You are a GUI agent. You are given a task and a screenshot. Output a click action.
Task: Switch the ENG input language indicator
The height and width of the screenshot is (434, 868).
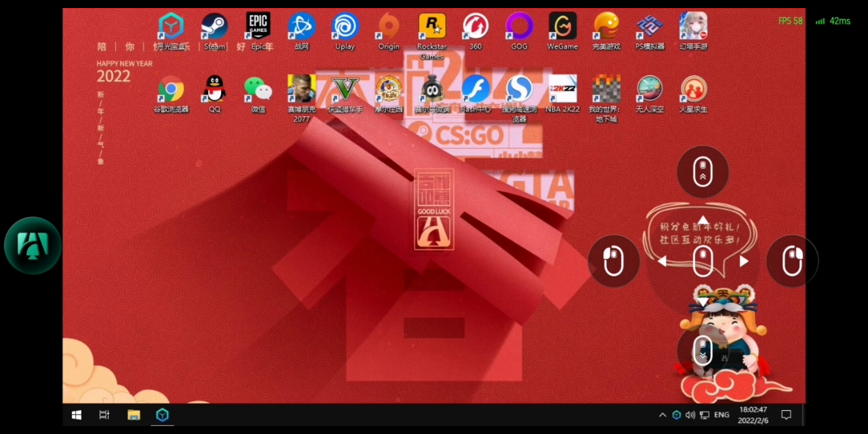722,415
